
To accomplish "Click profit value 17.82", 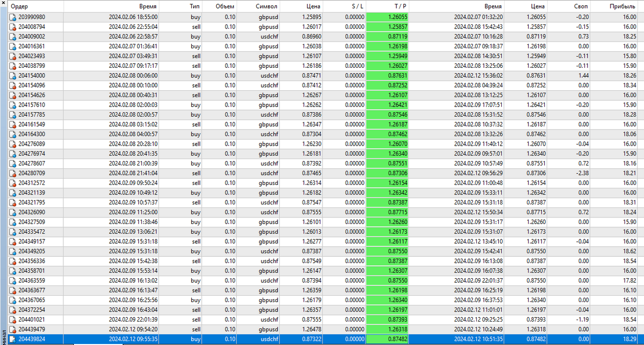I will tap(629, 281).
